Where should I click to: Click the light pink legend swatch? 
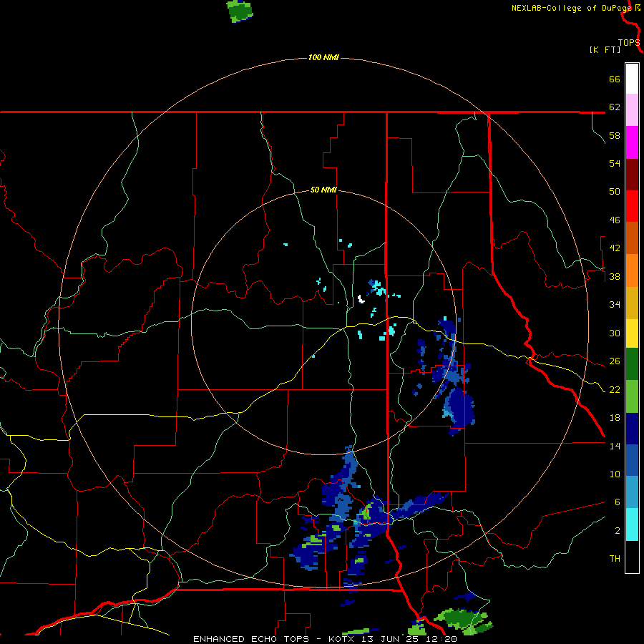632,109
